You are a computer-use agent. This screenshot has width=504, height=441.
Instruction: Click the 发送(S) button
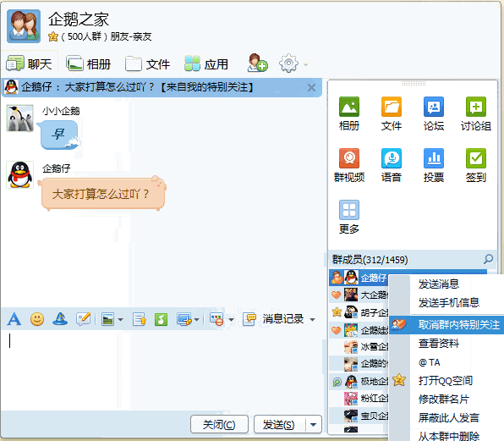point(280,425)
